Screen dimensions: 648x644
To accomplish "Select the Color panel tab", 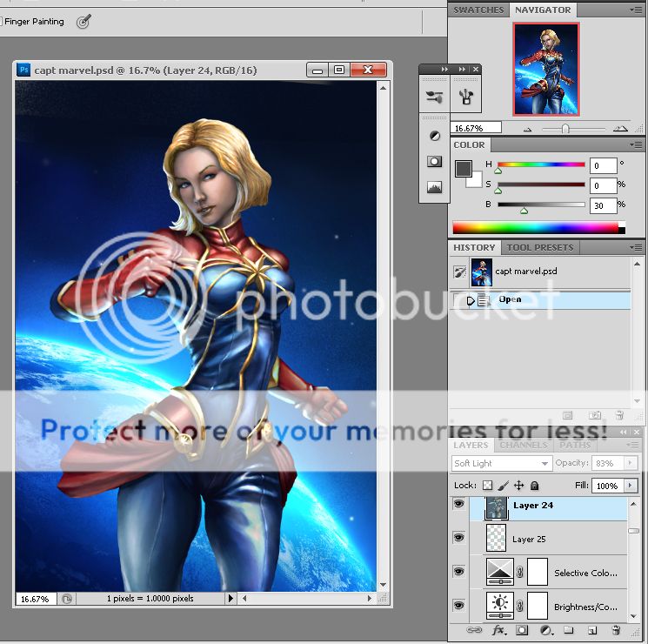I will pyautogui.click(x=469, y=144).
